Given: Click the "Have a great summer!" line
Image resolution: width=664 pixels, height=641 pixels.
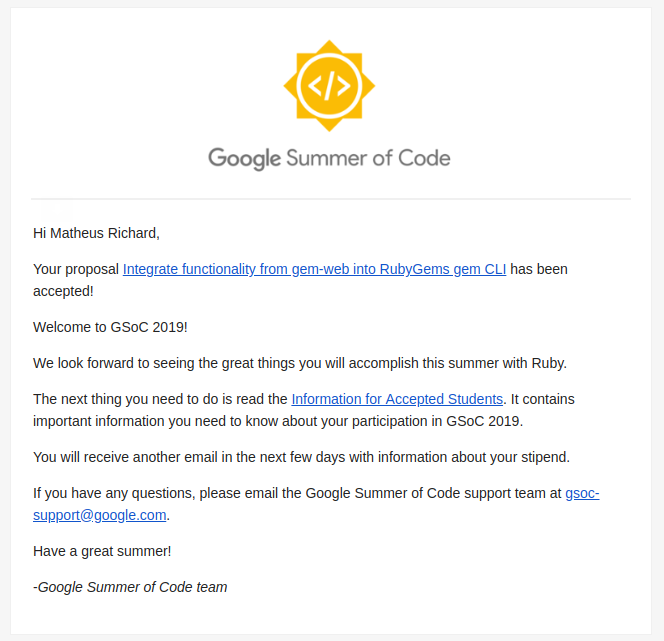Looking at the screenshot, I should point(102,551).
